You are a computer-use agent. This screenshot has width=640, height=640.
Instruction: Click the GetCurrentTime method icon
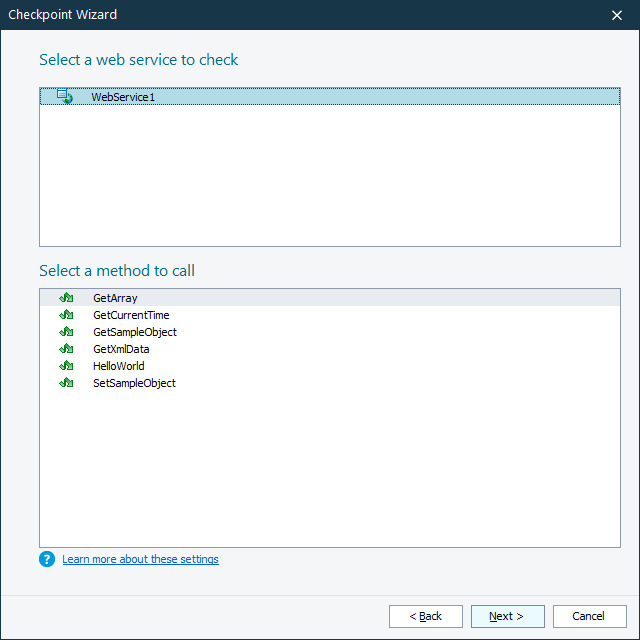tap(67, 315)
